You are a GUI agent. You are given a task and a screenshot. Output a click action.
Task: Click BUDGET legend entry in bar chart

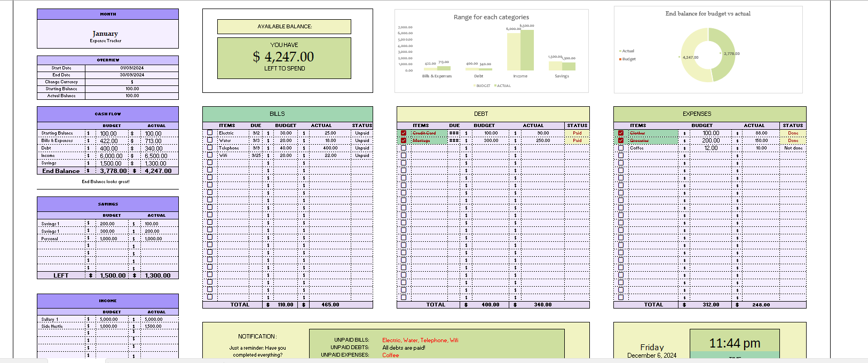click(x=482, y=85)
